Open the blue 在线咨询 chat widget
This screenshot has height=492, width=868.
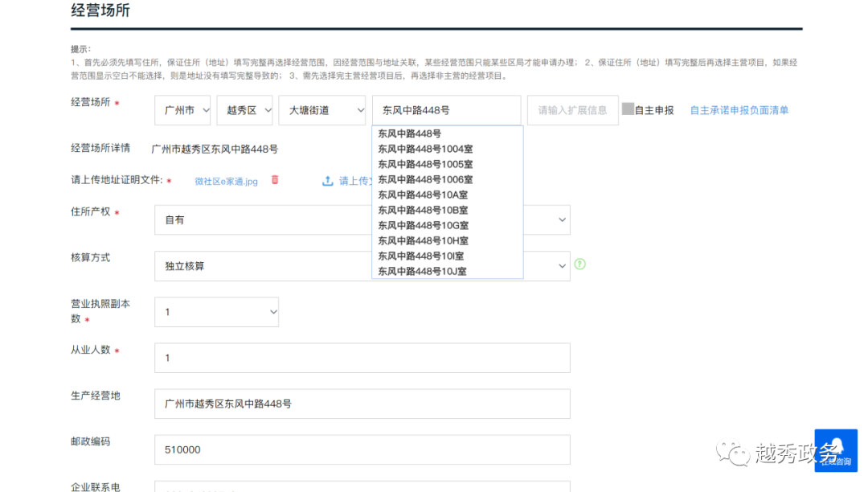tap(836, 450)
